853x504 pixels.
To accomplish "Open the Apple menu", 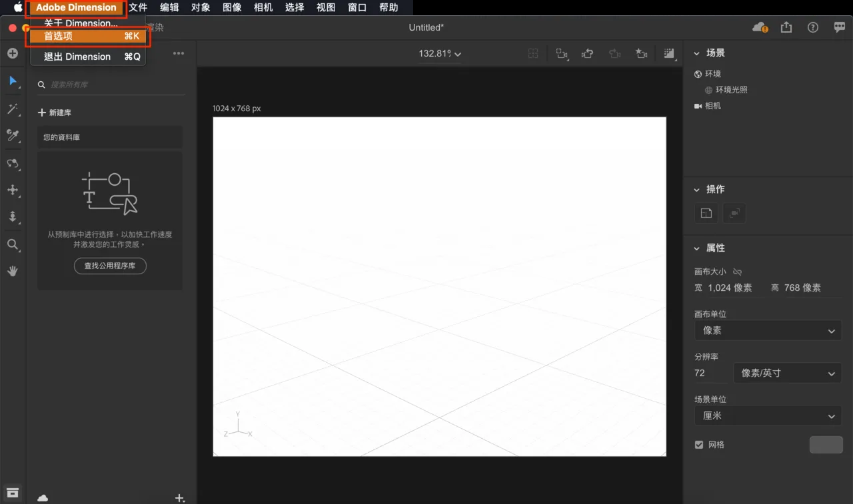I will click(x=18, y=7).
